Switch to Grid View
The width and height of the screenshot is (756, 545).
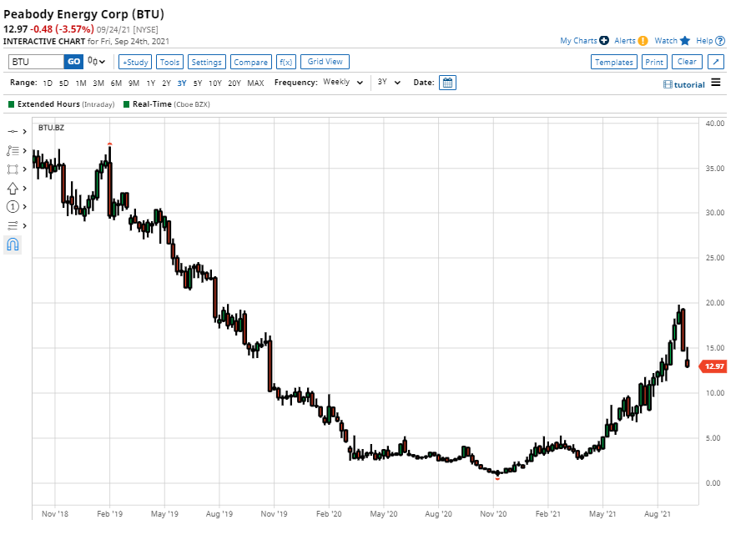pos(325,62)
